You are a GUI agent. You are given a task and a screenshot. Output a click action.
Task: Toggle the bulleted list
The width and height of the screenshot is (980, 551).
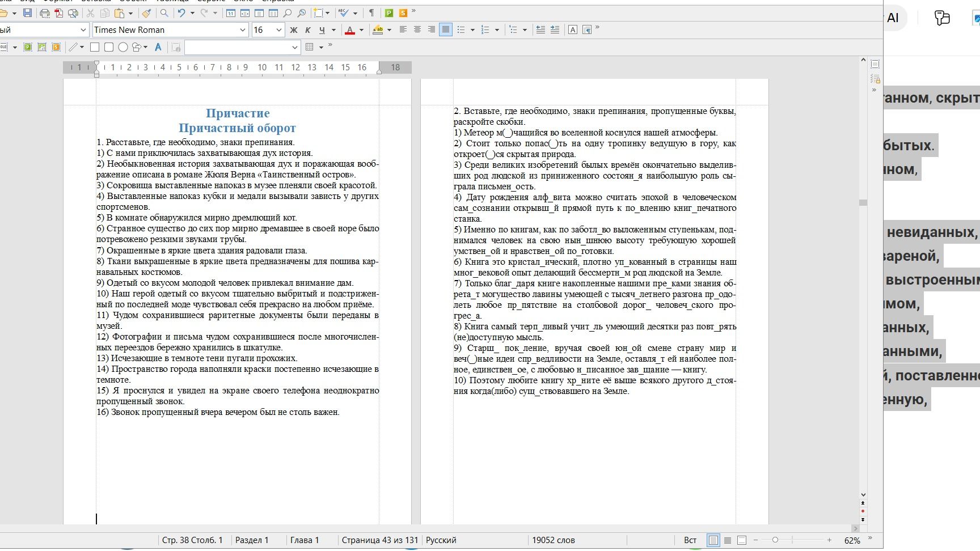461,30
